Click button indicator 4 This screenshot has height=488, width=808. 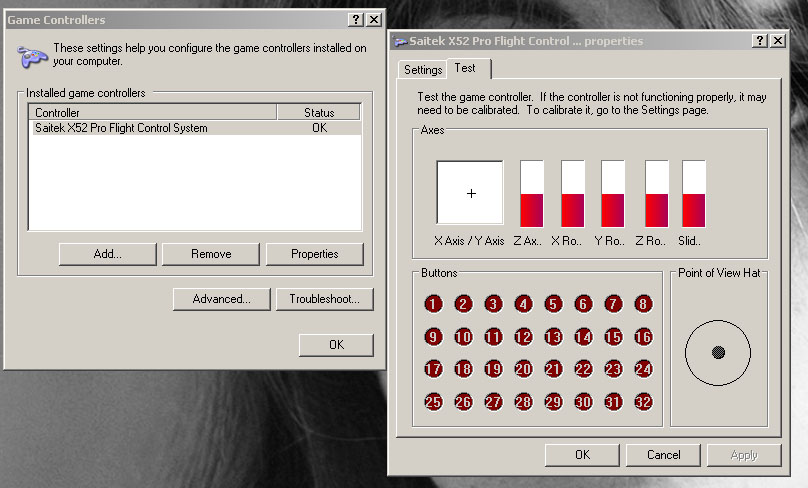[524, 304]
